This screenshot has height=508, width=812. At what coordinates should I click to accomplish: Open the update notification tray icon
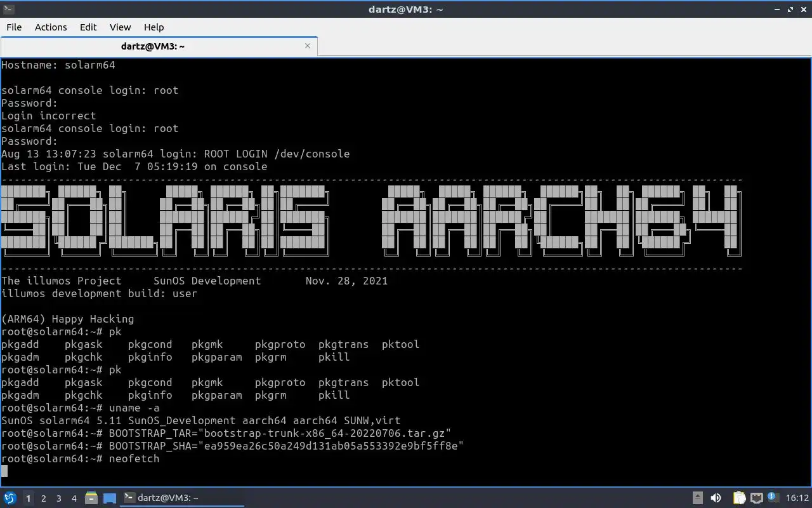[x=773, y=498]
